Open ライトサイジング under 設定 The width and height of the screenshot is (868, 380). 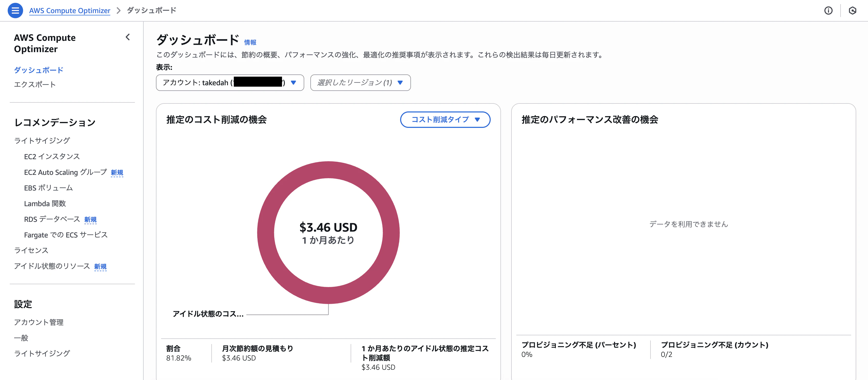[x=42, y=353]
